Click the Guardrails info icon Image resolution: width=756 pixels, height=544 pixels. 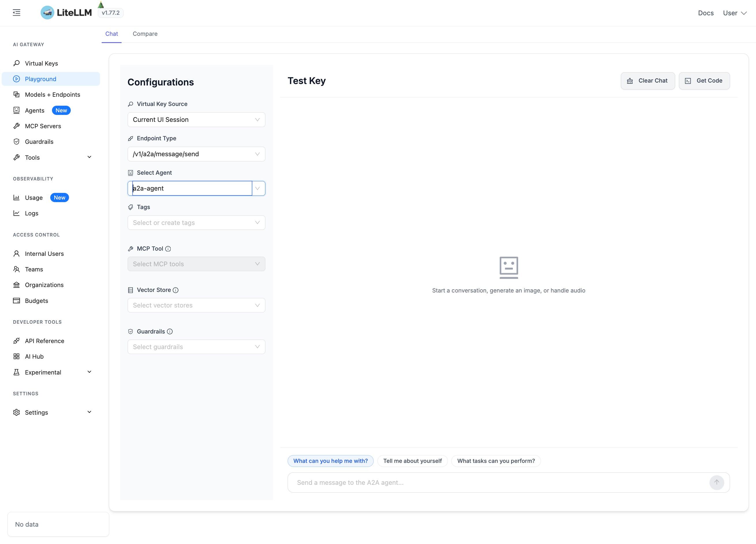[170, 331]
